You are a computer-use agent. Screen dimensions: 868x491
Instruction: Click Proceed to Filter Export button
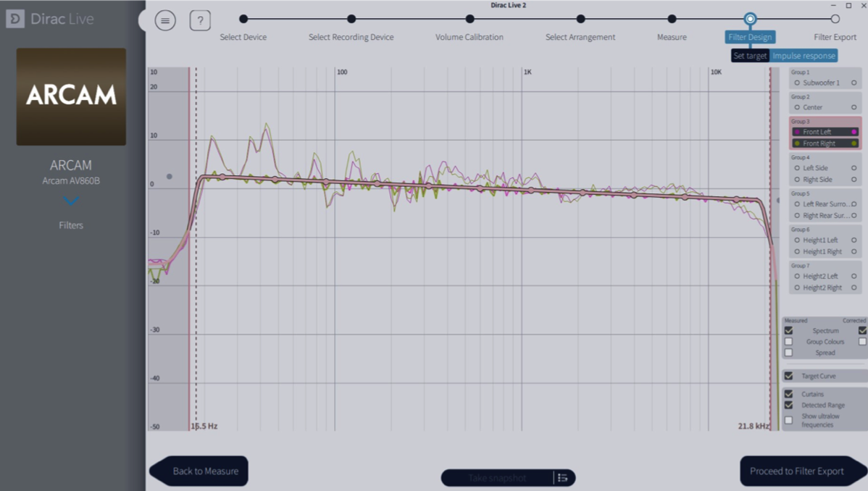click(796, 471)
